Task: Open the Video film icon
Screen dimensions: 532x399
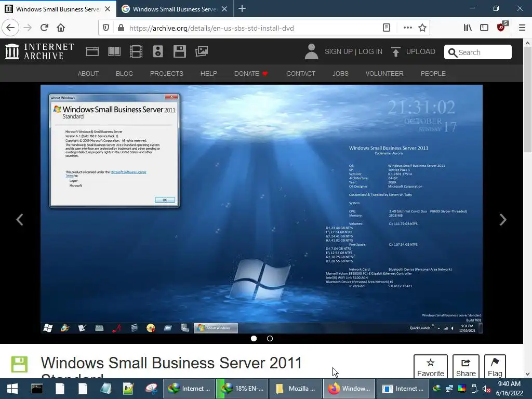Action: click(x=136, y=51)
